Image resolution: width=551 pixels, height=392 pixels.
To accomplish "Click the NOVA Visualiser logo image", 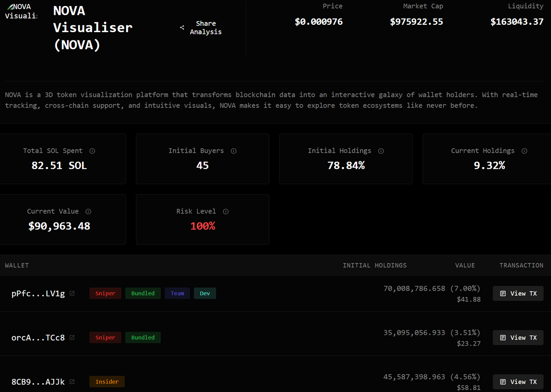I will 21,11.
